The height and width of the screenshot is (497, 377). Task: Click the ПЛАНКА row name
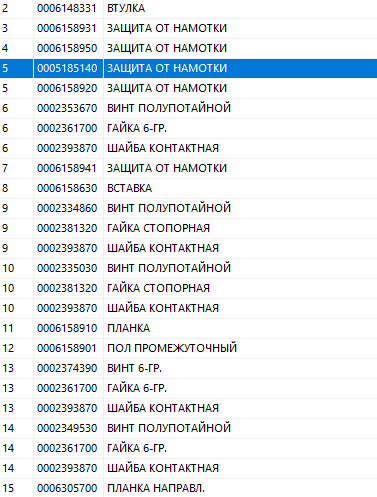pos(129,328)
